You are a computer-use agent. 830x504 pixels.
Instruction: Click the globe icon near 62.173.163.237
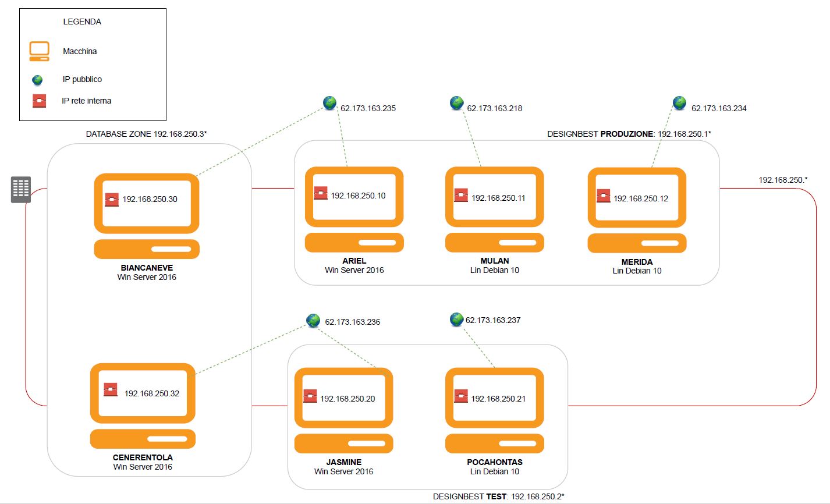coord(457,320)
